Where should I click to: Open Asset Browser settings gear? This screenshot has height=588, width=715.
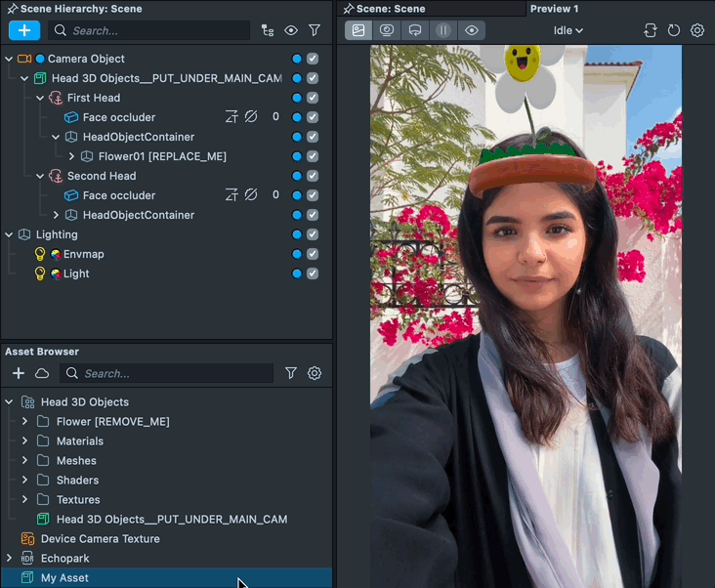315,373
